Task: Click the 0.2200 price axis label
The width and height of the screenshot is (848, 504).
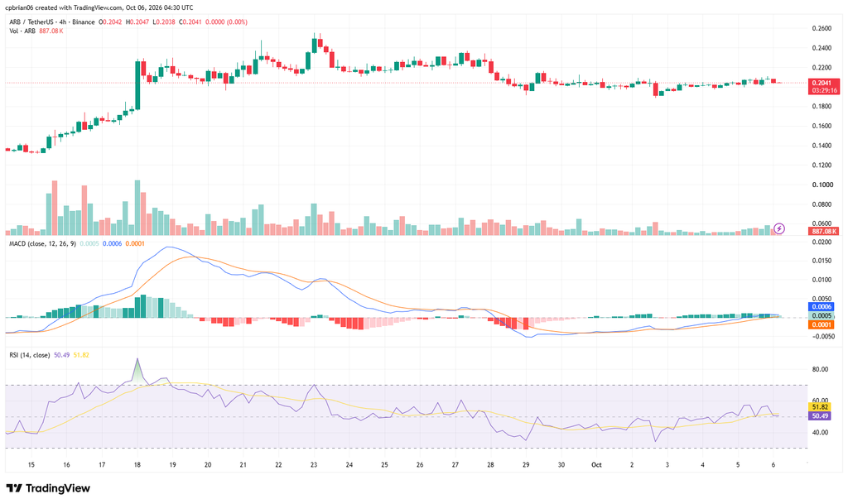Action: (x=821, y=68)
